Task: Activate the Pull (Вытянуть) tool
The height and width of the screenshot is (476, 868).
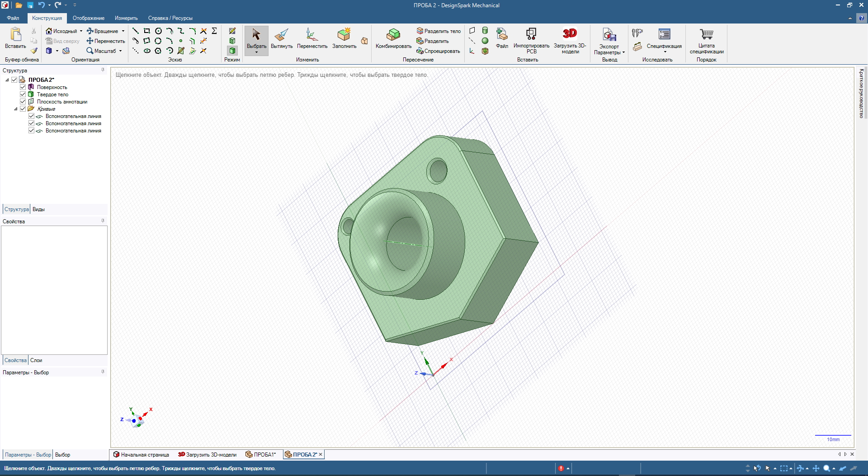Action: pos(282,38)
